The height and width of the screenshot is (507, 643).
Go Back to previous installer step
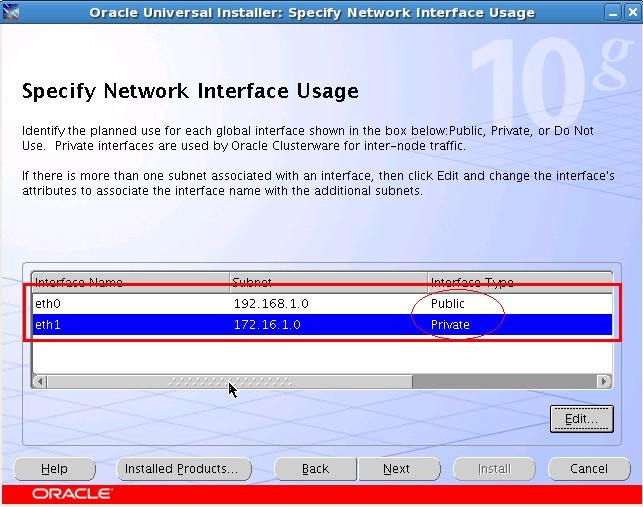[x=315, y=468]
